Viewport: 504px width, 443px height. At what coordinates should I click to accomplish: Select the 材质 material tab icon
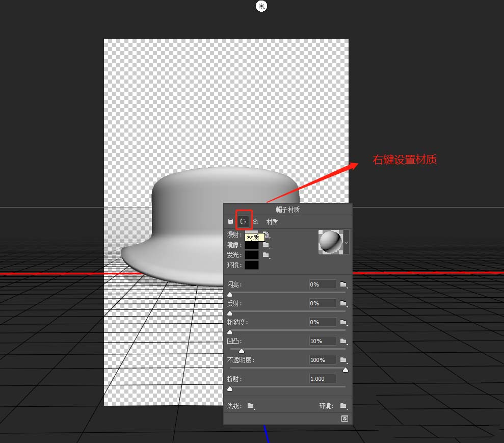[243, 221]
